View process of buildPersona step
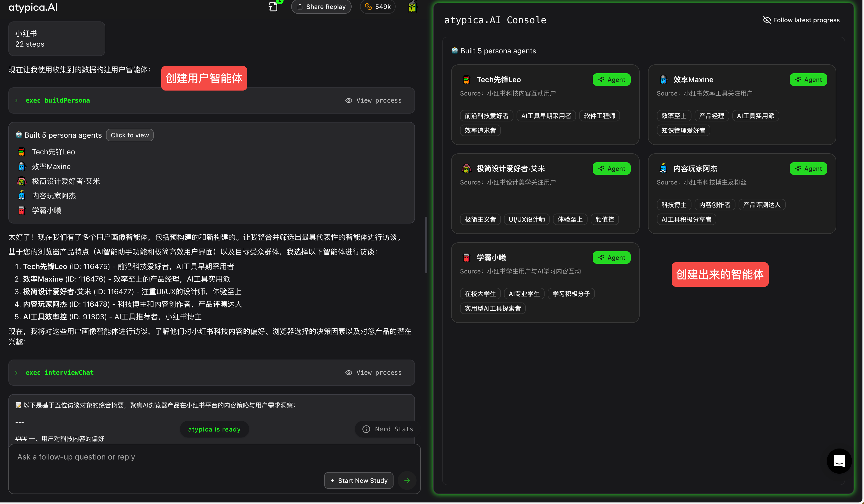864x504 pixels. [373, 100]
